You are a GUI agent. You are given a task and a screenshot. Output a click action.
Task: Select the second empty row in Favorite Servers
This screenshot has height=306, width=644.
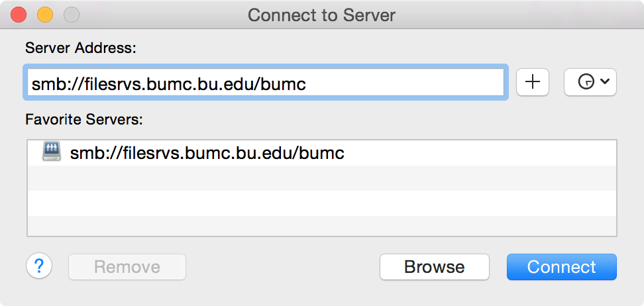click(x=322, y=178)
